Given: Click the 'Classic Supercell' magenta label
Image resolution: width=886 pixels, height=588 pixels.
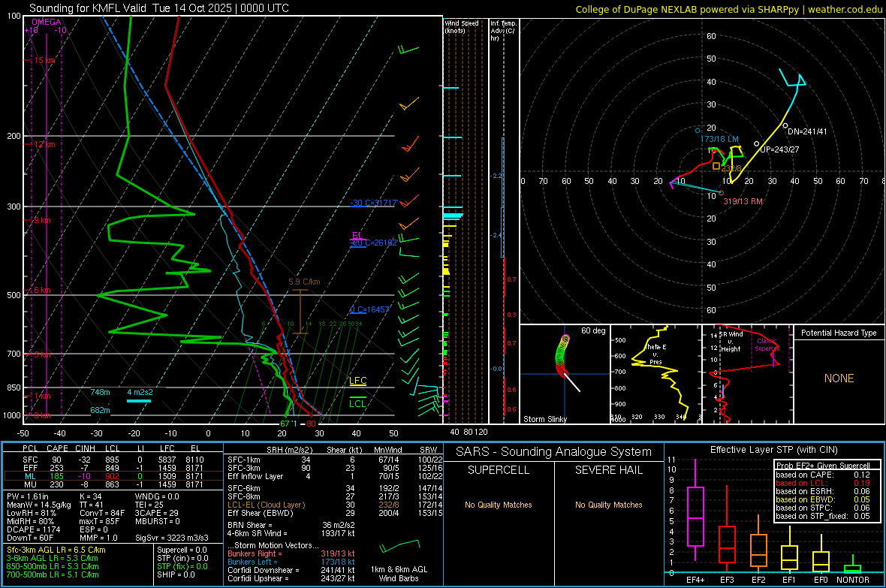Looking at the screenshot, I should pos(767,345).
